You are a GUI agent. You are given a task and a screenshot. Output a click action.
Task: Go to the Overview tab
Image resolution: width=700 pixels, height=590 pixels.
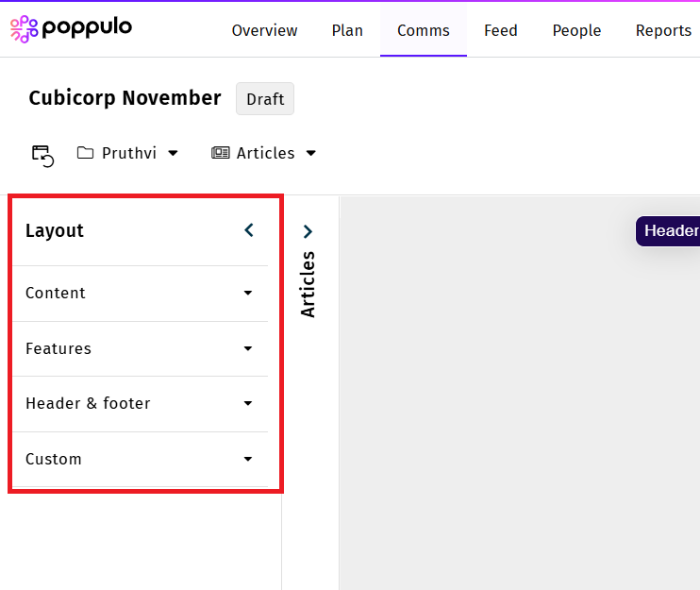(264, 30)
